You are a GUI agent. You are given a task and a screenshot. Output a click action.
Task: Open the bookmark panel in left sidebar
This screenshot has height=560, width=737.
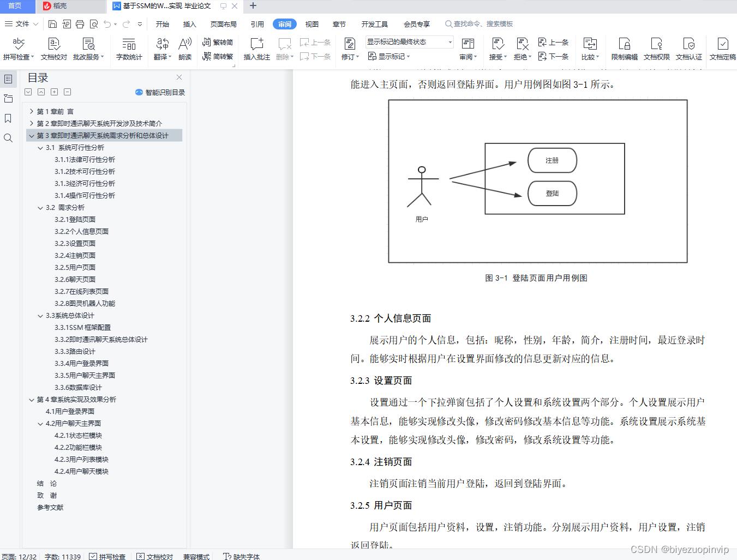(8, 118)
